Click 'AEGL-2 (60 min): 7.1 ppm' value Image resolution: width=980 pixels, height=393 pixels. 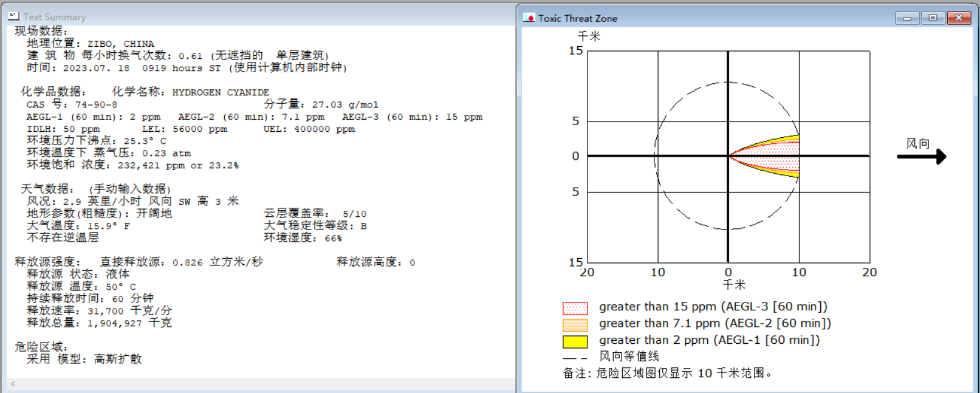(x=252, y=117)
